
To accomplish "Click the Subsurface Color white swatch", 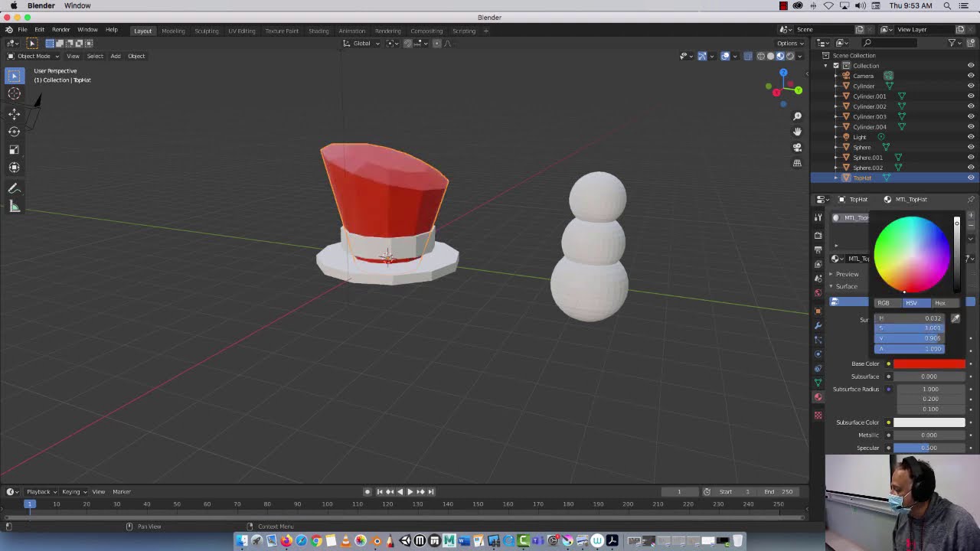I will 929,422.
